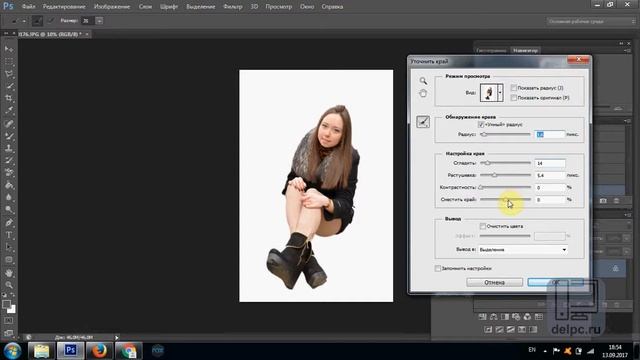
Task: Click the Zoom tool inside Refine Edge dialog
Action: (x=423, y=81)
